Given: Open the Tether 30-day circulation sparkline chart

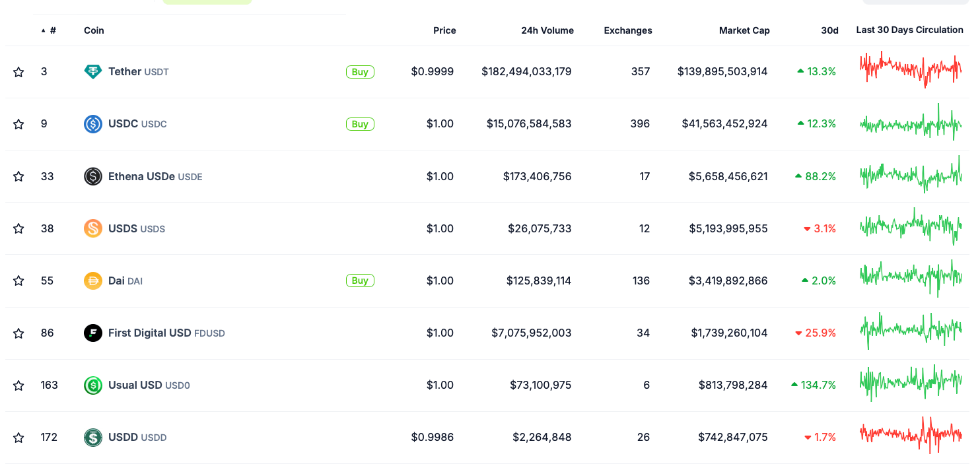Looking at the screenshot, I should [911, 69].
